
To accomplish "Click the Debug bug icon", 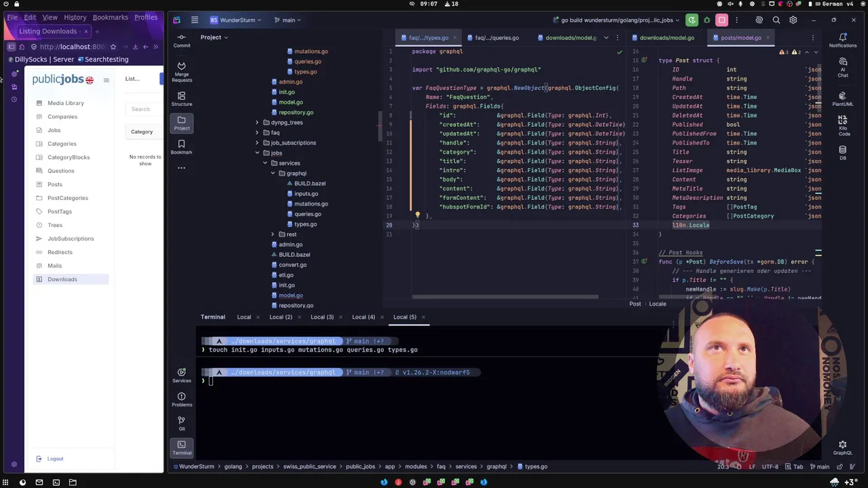I will click(707, 20).
